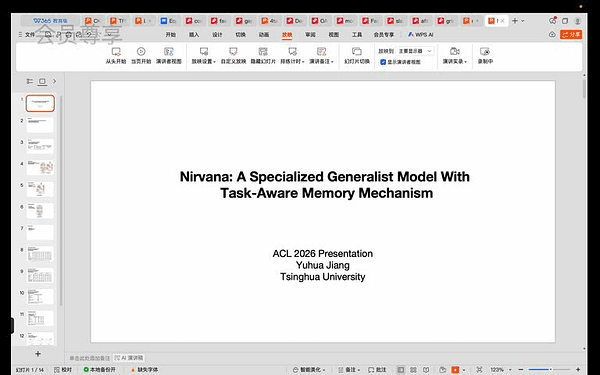Start slideshow from current slide (当页开始)
Viewport: 600px width, 375px height.
point(141,55)
